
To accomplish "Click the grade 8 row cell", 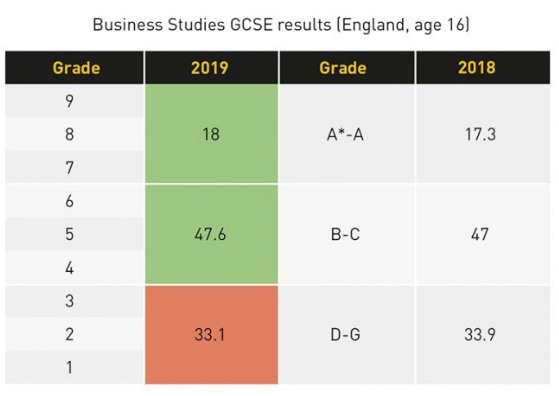I will pyautogui.click(x=75, y=134).
